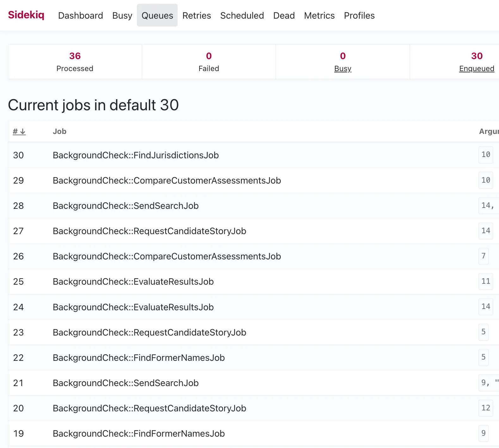Viewport: 499px width, 448px height.
Task: Select job 30 FindJurisdictionsJob row text
Action: click(136, 155)
